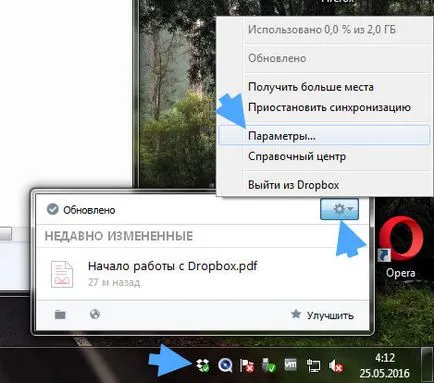Click the muted volume speaker tray icon
434x383 pixels.
pos(335,366)
